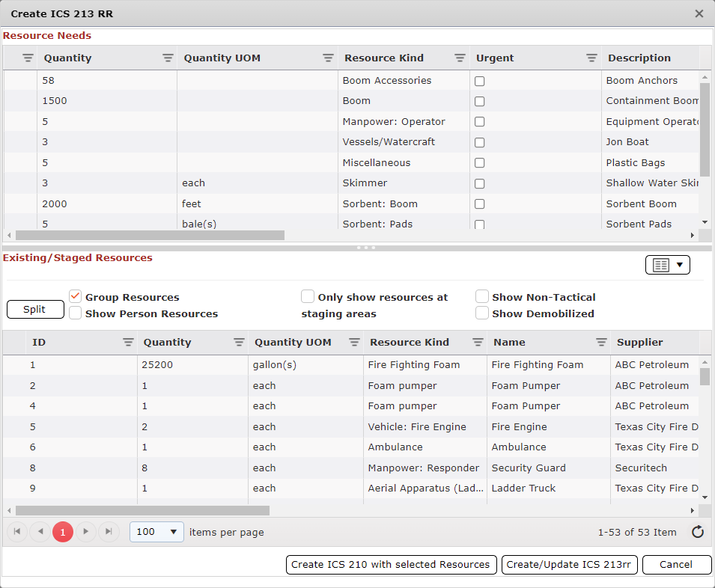The image size is (715, 588).
Task: Uncheck the Group Resources checkbox
Action: coord(74,295)
